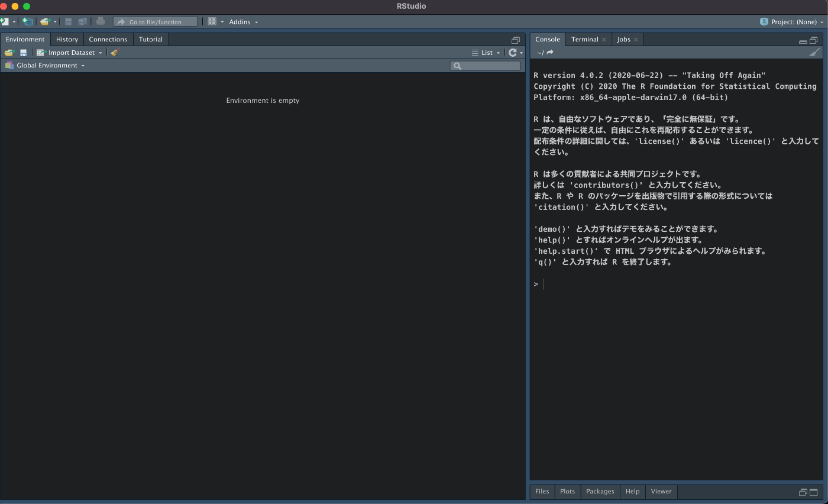Open the Import Dataset menu
The image size is (828, 504).
tap(69, 53)
